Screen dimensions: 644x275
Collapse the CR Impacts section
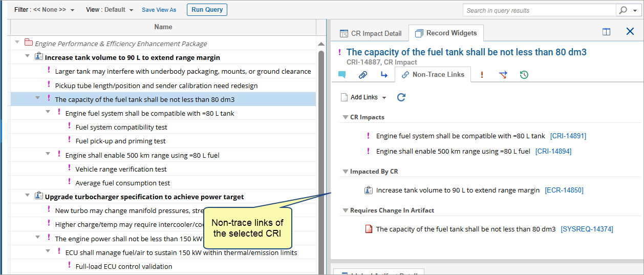pos(345,117)
